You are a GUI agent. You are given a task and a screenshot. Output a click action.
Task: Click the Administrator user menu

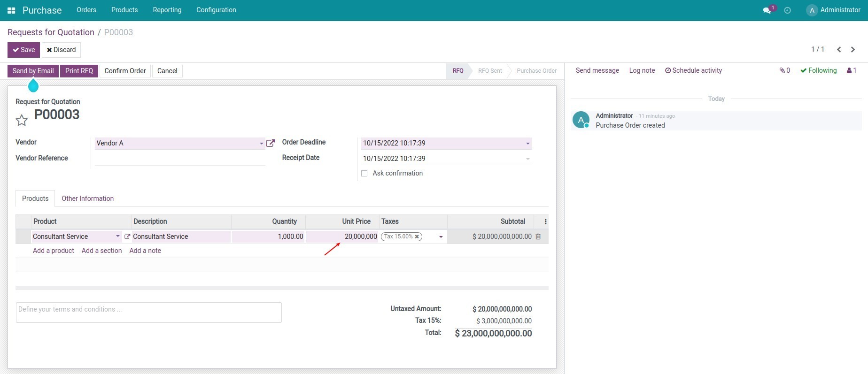(x=834, y=10)
